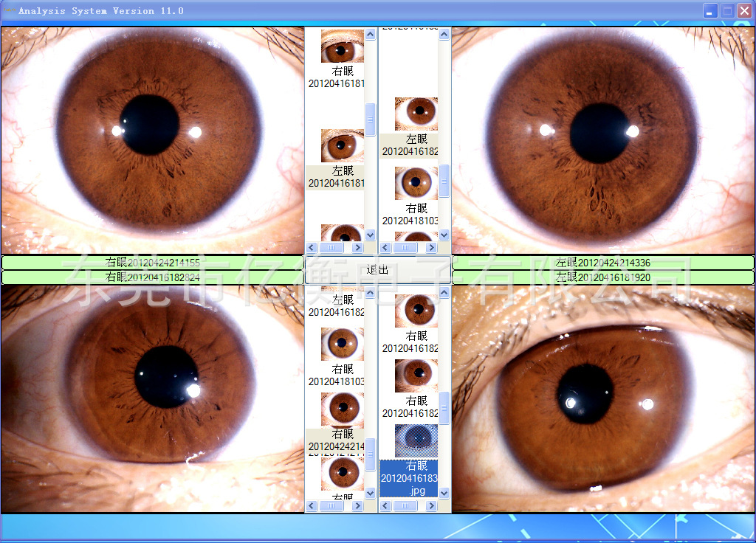Click right scroll arrow of lower-left thumbnail list

tap(358, 506)
